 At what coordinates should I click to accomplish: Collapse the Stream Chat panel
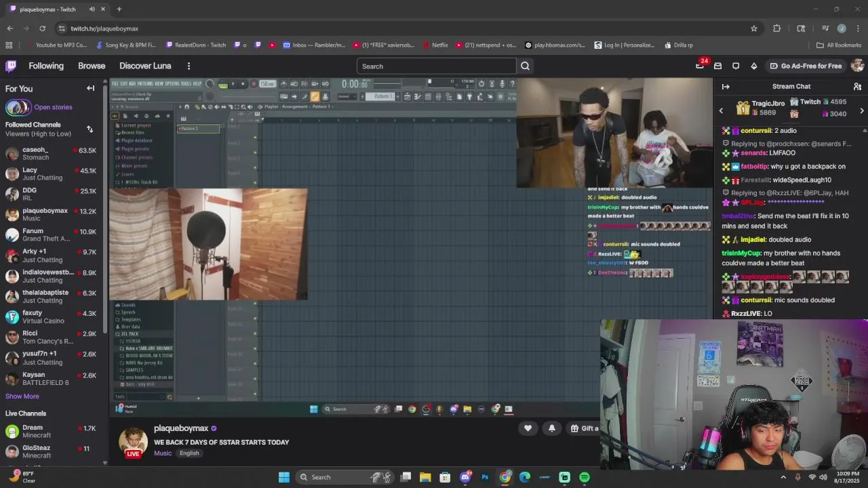(x=726, y=87)
